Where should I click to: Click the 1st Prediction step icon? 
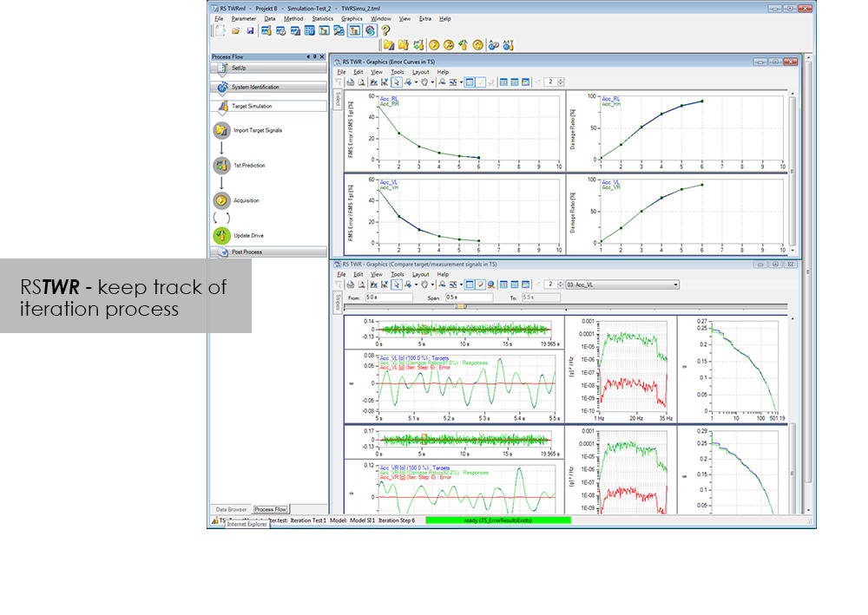[220, 165]
